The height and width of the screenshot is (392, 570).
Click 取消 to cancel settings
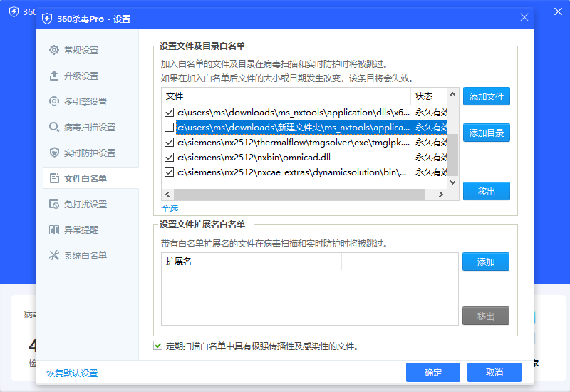pyautogui.click(x=494, y=372)
